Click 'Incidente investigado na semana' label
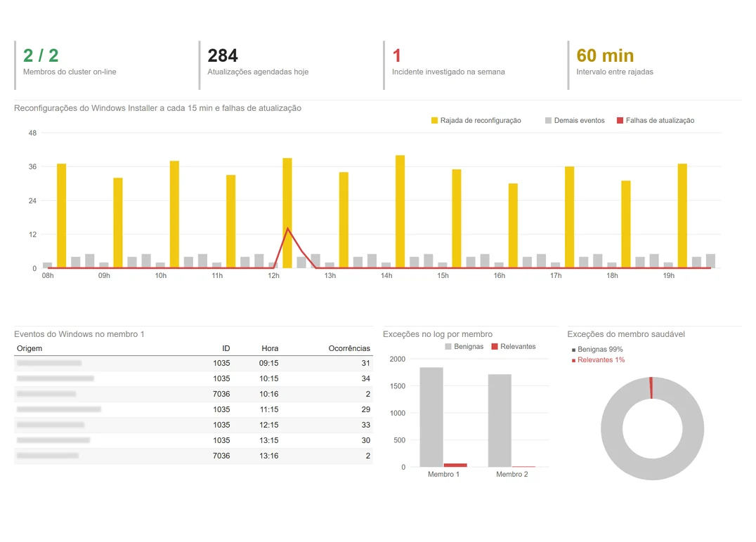Image resolution: width=756 pixels, height=542 pixels. coord(448,72)
